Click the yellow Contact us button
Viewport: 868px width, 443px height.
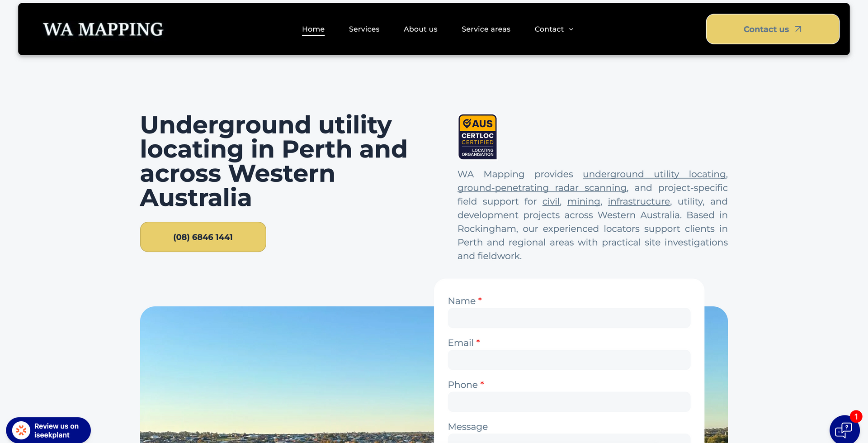(773, 29)
